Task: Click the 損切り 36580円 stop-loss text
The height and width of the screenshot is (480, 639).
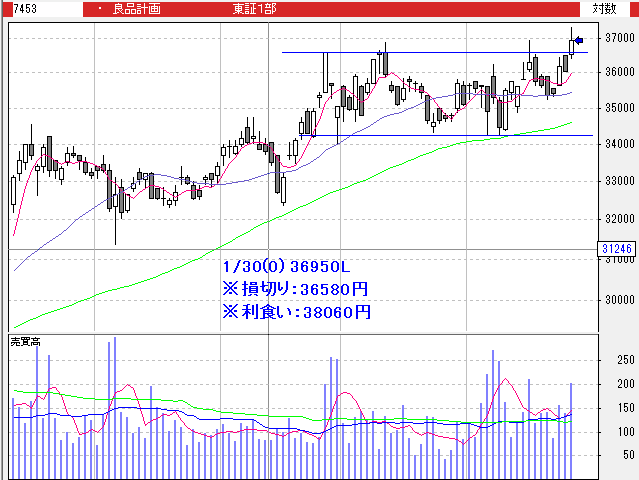Action: [x=296, y=289]
